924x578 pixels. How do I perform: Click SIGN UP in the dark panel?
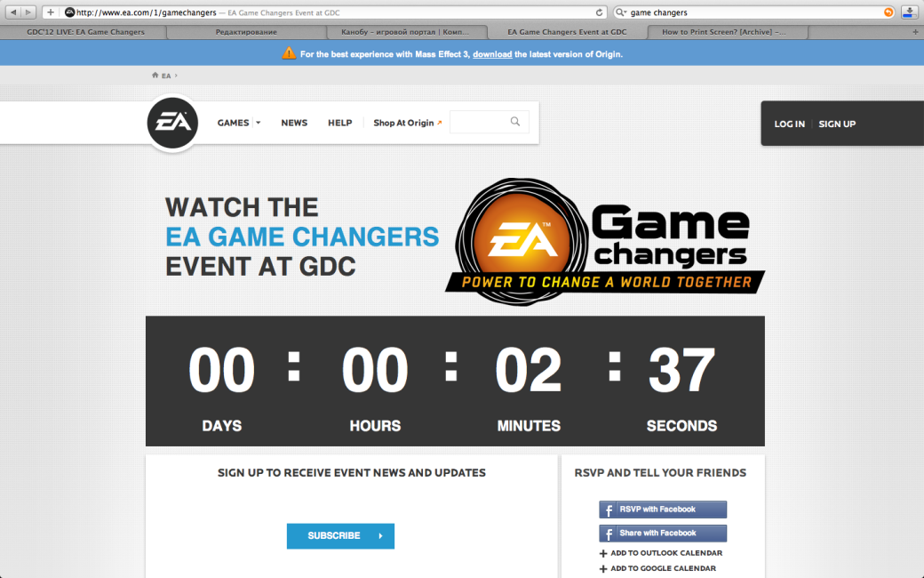click(x=837, y=124)
